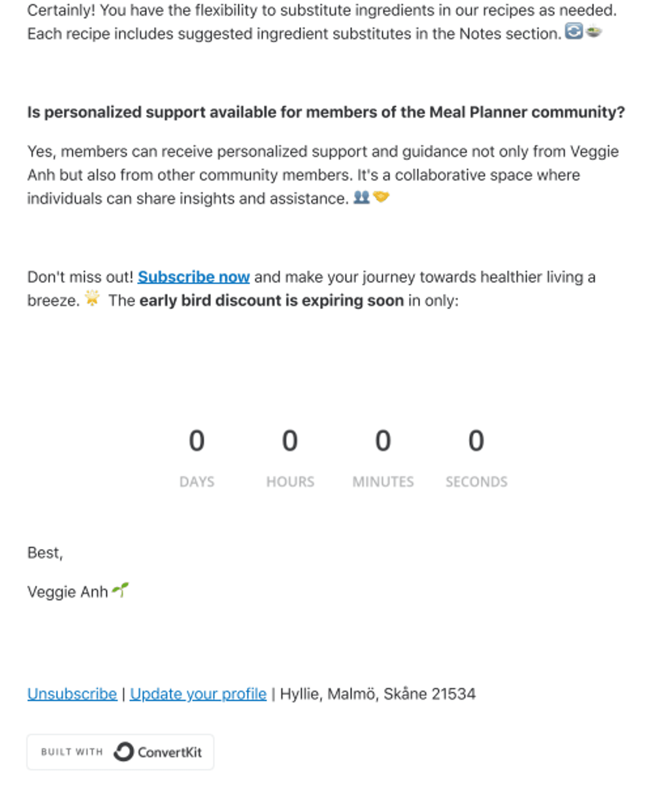Follow the Update your profile link

click(x=198, y=694)
